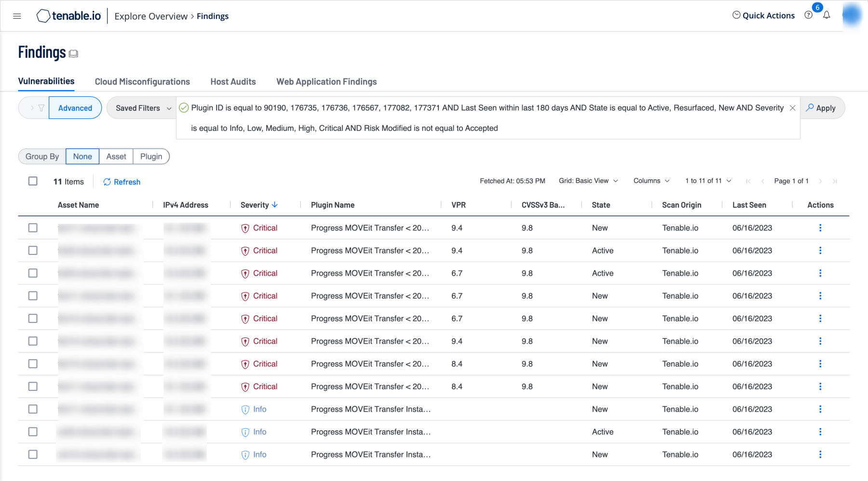Click the tenable.io logo
The image size is (868, 481).
69,16
